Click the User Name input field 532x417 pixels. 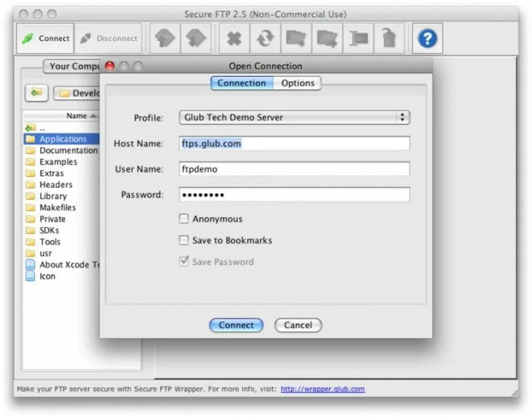point(294,169)
